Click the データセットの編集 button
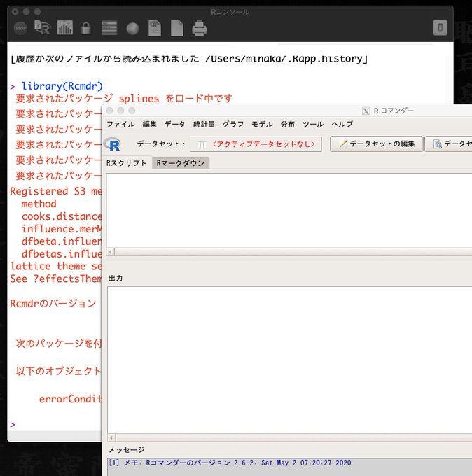 (x=377, y=144)
